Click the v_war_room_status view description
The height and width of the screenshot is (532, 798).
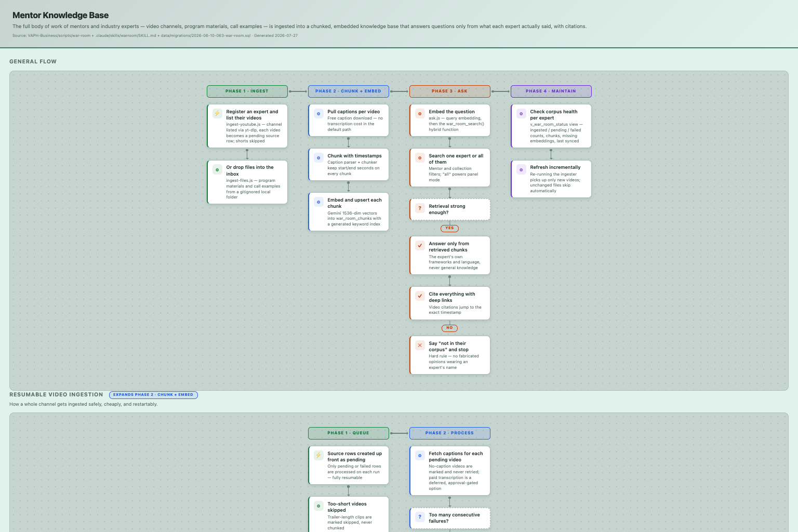coord(556,132)
